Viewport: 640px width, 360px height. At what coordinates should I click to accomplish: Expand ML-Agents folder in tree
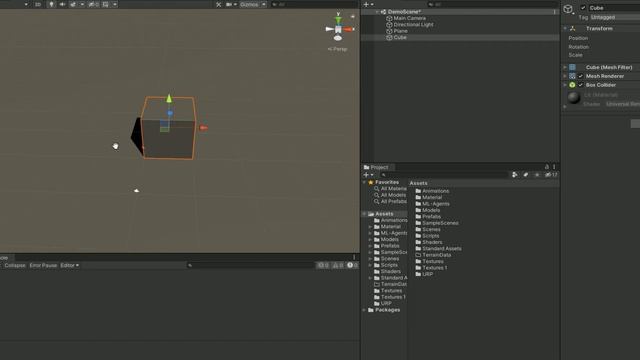click(370, 233)
